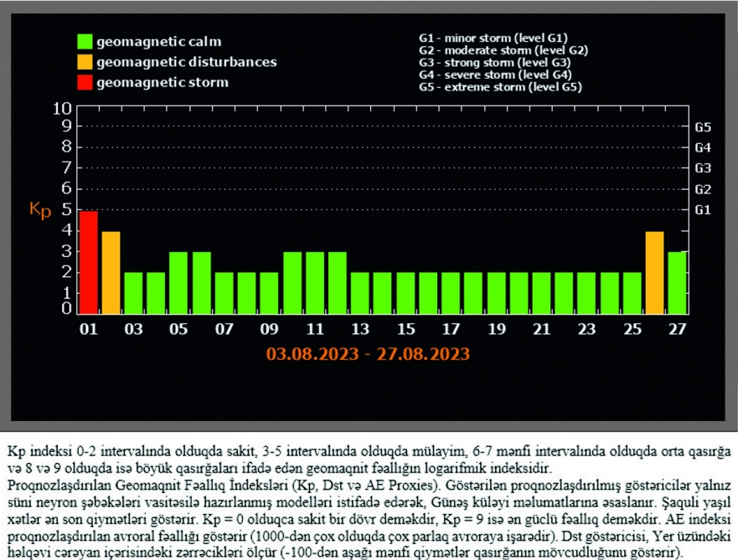The height and width of the screenshot is (560, 738).
Task: Click the date range 03.08.2023 - 27.08.2023
Action: click(366, 353)
